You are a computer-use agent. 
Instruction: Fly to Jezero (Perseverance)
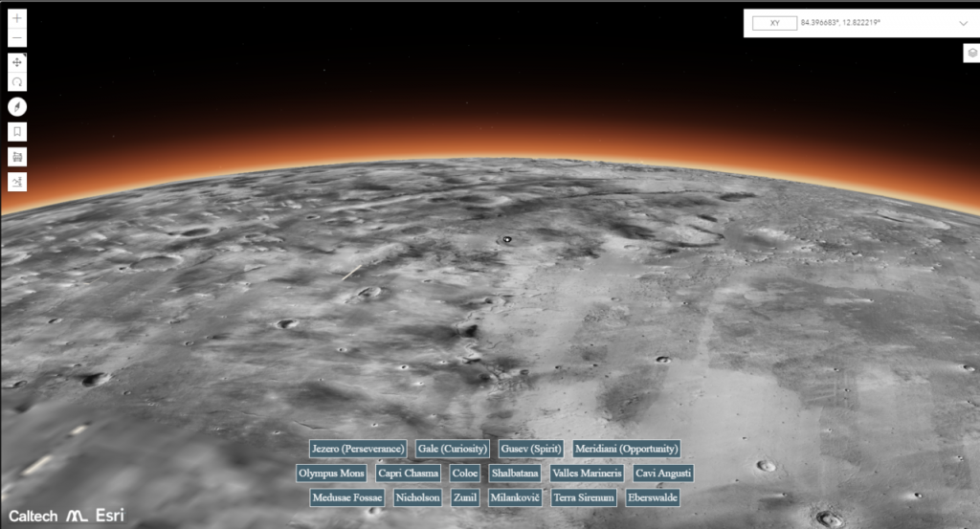358,449
